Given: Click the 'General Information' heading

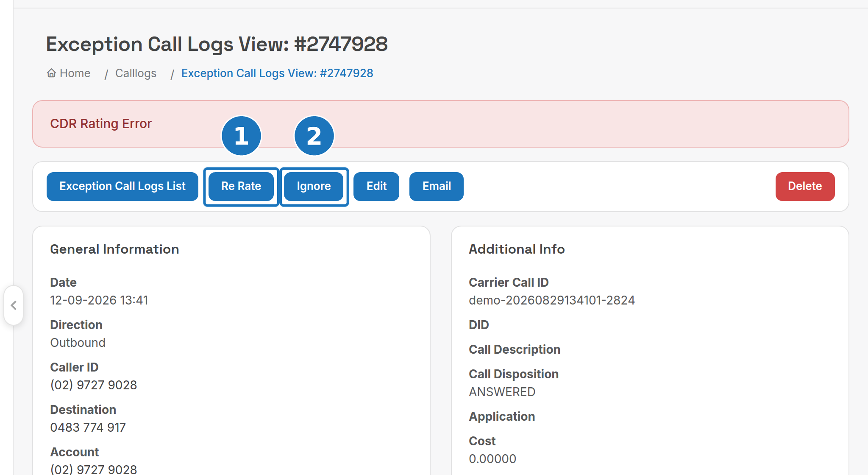Looking at the screenshot, I should [x=114, y=249].
